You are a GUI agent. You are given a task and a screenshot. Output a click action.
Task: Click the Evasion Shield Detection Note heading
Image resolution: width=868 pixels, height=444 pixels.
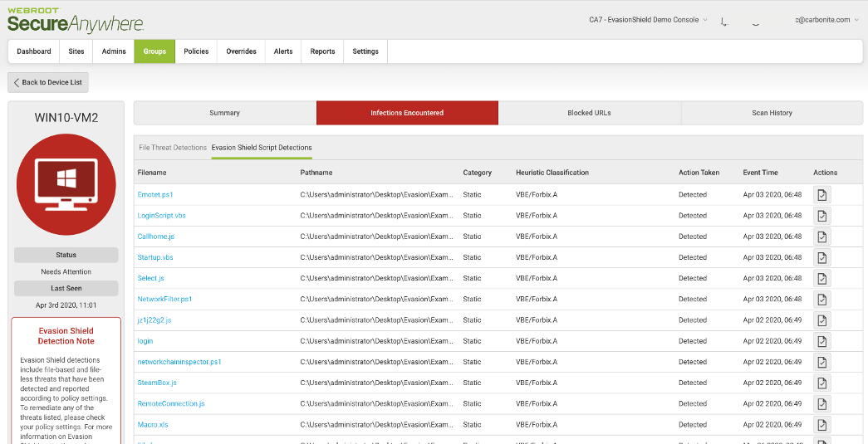tap(66, 336)
